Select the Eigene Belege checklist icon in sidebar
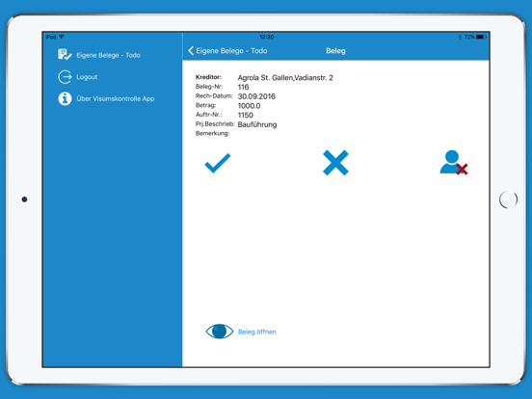The image size is (532, 399). click(x=65, y=55)
